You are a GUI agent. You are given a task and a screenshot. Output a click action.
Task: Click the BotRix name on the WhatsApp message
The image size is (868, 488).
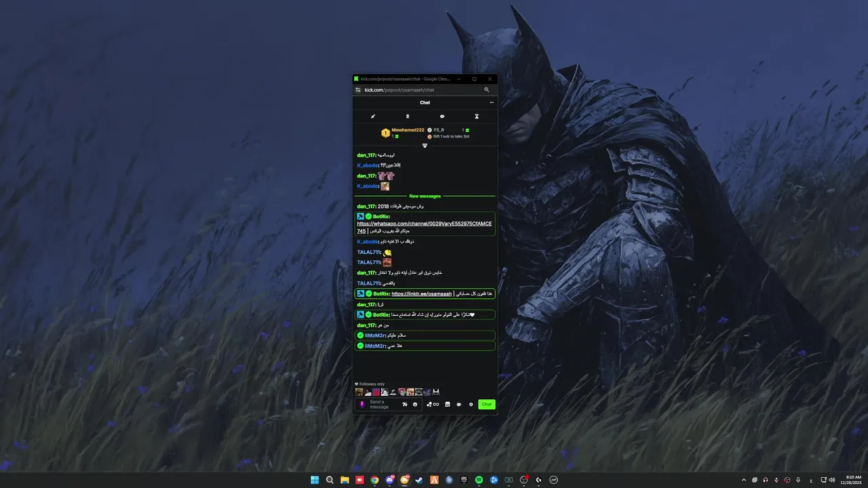tap(381, 216)
